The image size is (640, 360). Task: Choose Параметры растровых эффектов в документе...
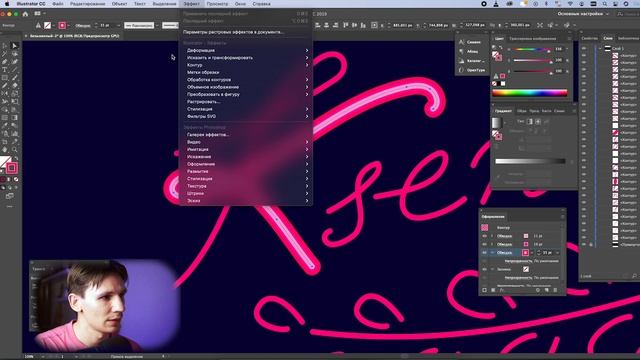[x=246, y=32]
